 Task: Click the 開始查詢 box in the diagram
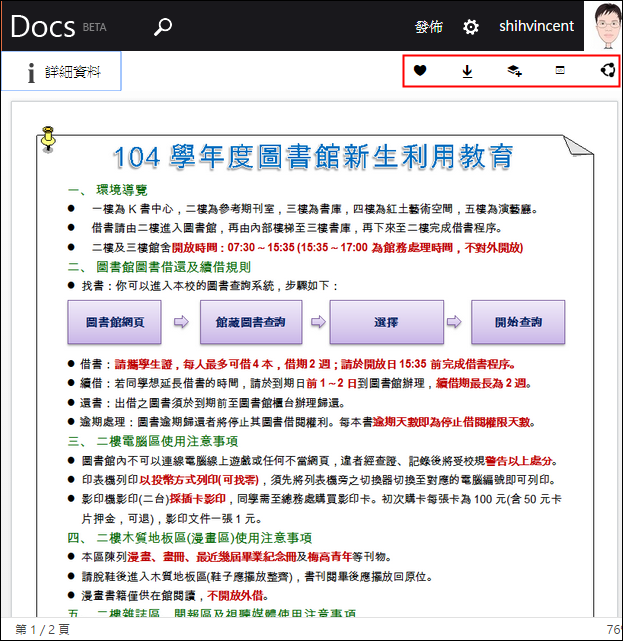pos(518,322)
